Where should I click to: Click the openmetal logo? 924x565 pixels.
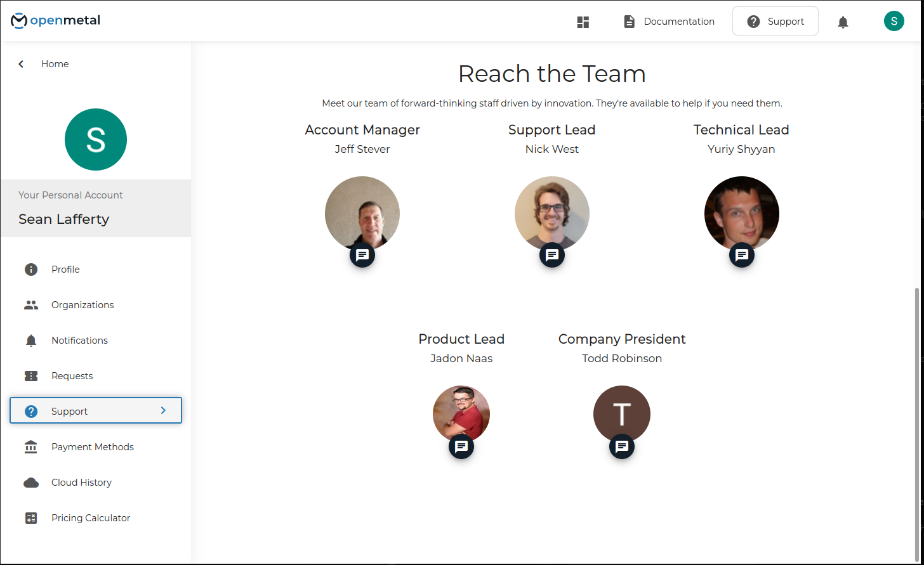coord(56,21)
